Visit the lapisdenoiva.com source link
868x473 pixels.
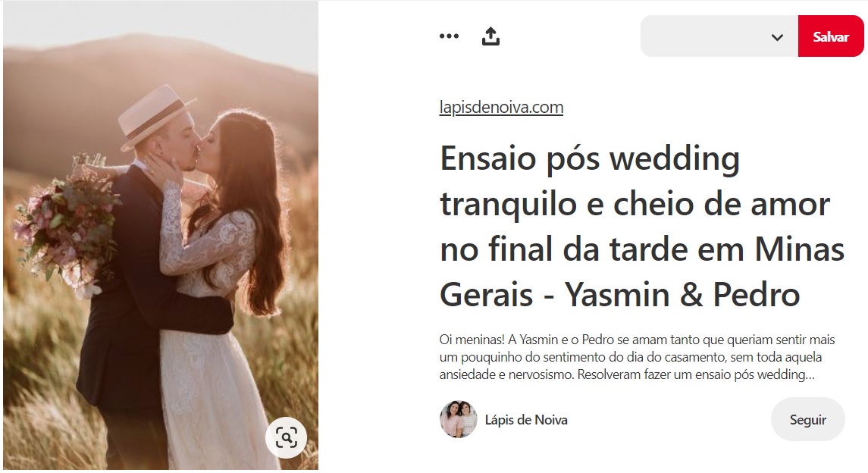point(501,107)
